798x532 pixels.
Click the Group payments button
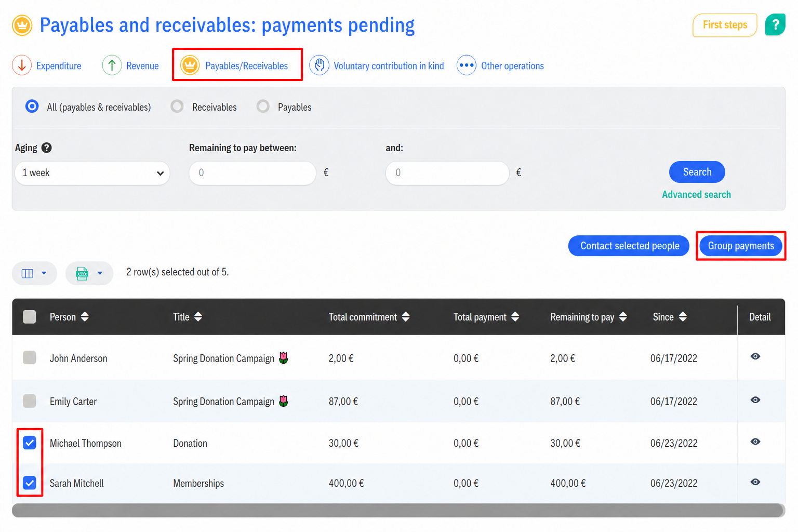point(741,246)
